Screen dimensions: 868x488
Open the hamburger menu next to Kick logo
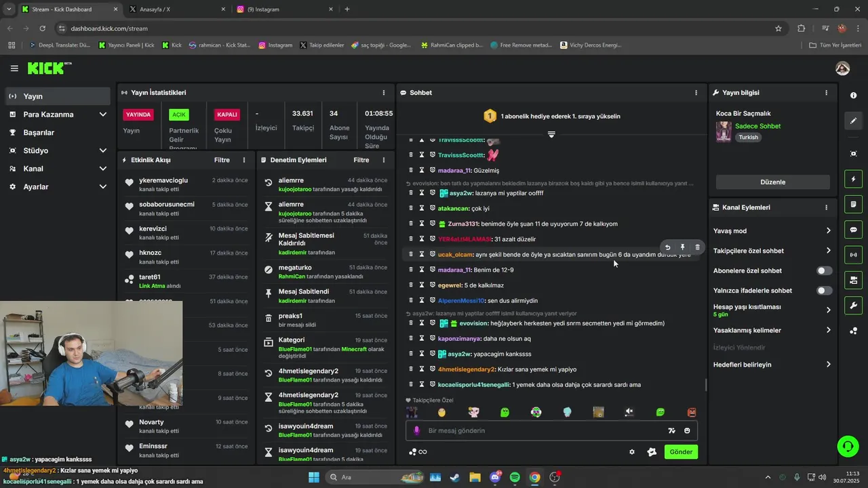coord(14,68)
